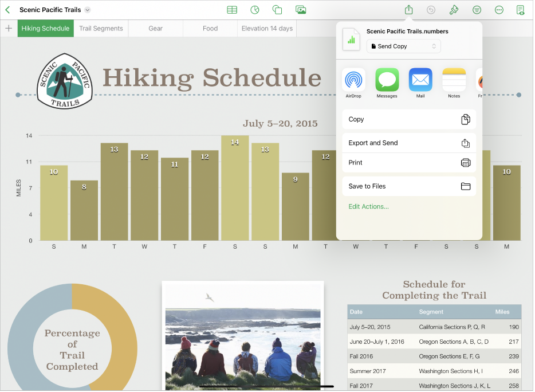Viewport: 535px width, 392px height.
Task: Open the Gear sheet tab
Action: [155, 28]
